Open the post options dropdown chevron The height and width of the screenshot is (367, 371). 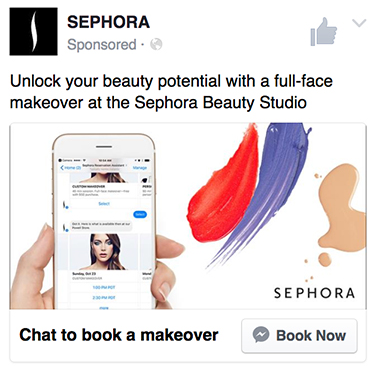(x=359, y=23)
